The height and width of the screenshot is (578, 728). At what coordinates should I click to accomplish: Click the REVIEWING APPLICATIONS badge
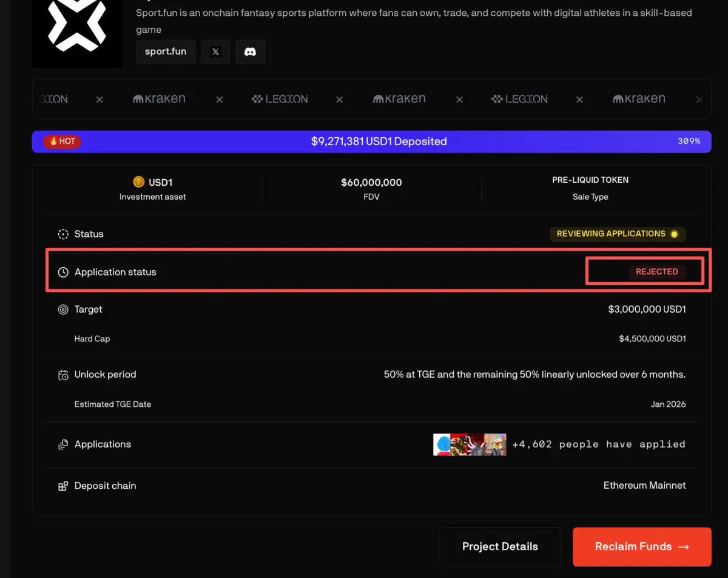[x=618, y=234]
